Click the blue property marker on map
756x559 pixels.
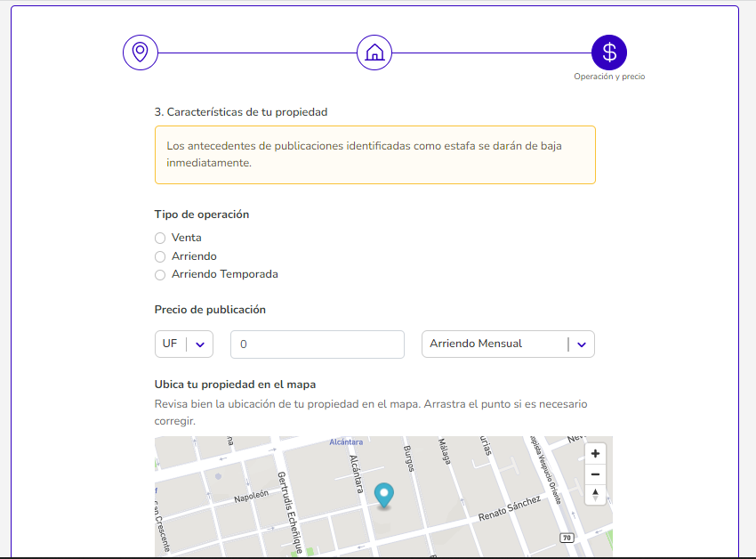coord(384,495)
